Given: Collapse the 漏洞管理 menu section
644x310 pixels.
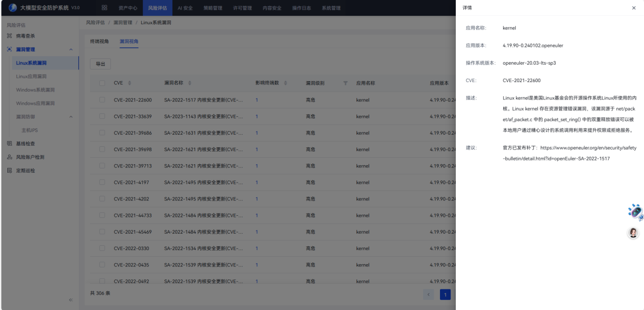Looking at the screenshot, I should click(x=71, y=49).
